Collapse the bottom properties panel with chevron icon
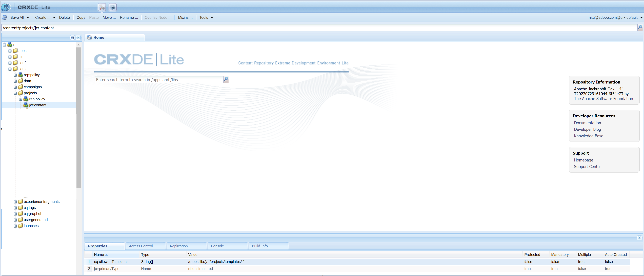 pyautogui.click(x=639, y=238)
